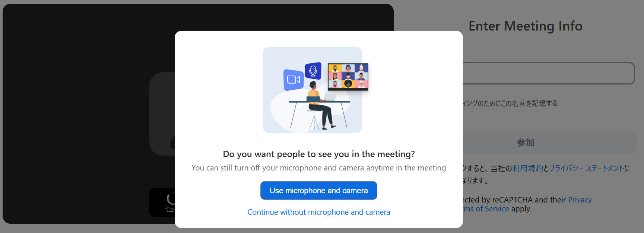Image resolution: width=644 pixels, height=233 pixels.
Task: Open the reCAPTCHA Privacy link
Action: [x=580, y=200]
